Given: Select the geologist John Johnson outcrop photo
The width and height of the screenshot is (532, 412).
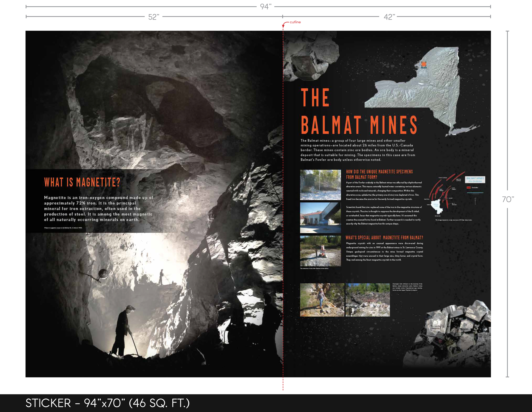Looking at the screenshot, I should [x=322, y=300].
